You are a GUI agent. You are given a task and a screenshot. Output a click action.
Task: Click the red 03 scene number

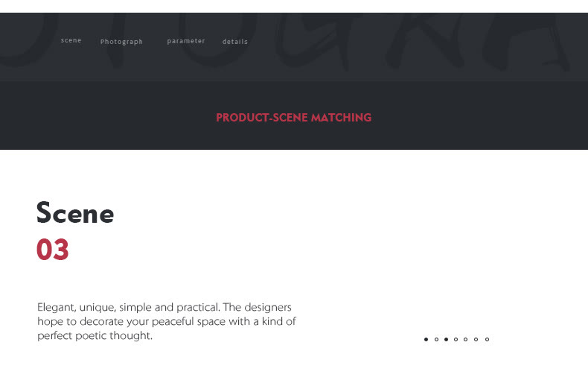53,250
